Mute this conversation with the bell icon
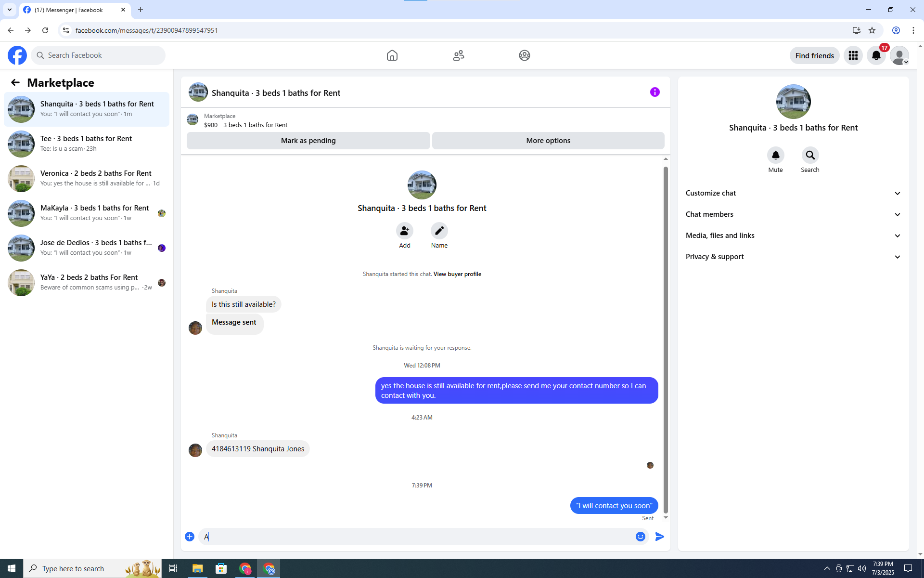This screenshot has width=924, height=578. pyautogui.click(x=775, y=156)
